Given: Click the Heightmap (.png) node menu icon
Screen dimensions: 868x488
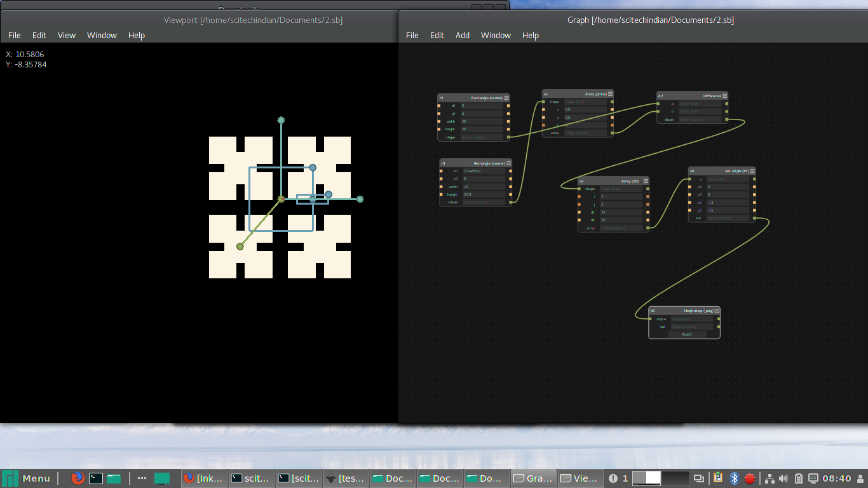Looking at the screenshot, I should (x=717, y=311).
